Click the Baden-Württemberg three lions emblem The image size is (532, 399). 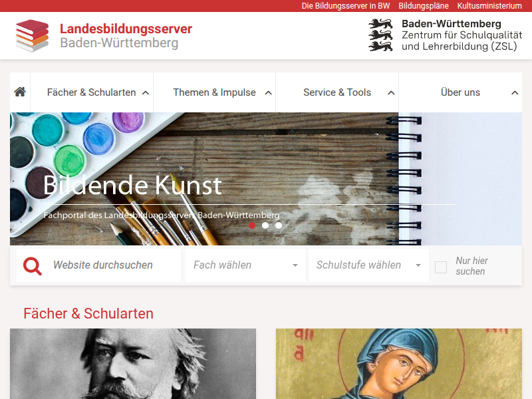click(x=380, y=35)
